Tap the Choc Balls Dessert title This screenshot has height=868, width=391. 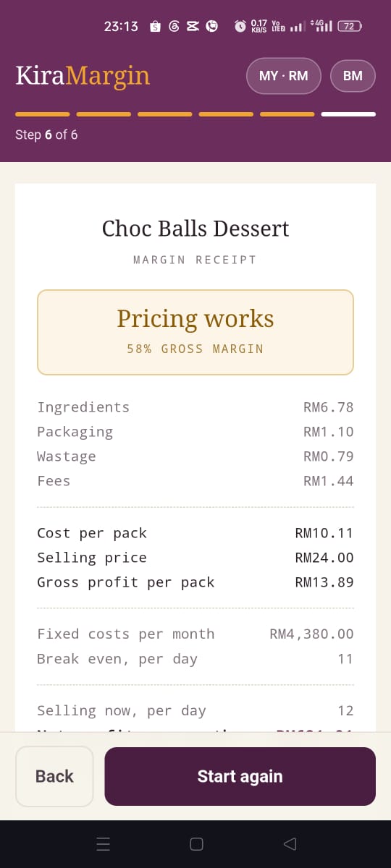[195, 229]
